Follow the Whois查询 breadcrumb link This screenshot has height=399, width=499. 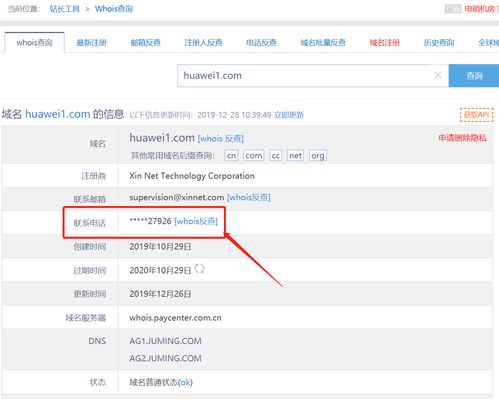pyautogui.click(x=114, y=9)
